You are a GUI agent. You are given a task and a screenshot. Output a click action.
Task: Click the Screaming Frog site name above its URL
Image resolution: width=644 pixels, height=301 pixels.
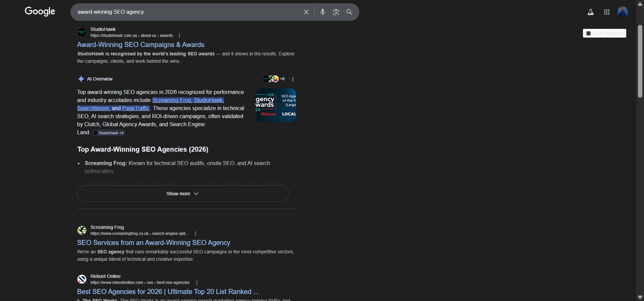[107, 227]
